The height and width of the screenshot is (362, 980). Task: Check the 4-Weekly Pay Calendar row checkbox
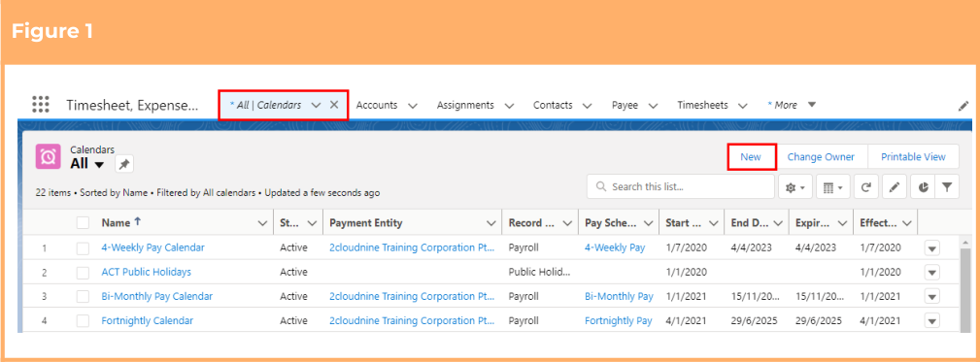pyautogui.click(x=84, y=247)
